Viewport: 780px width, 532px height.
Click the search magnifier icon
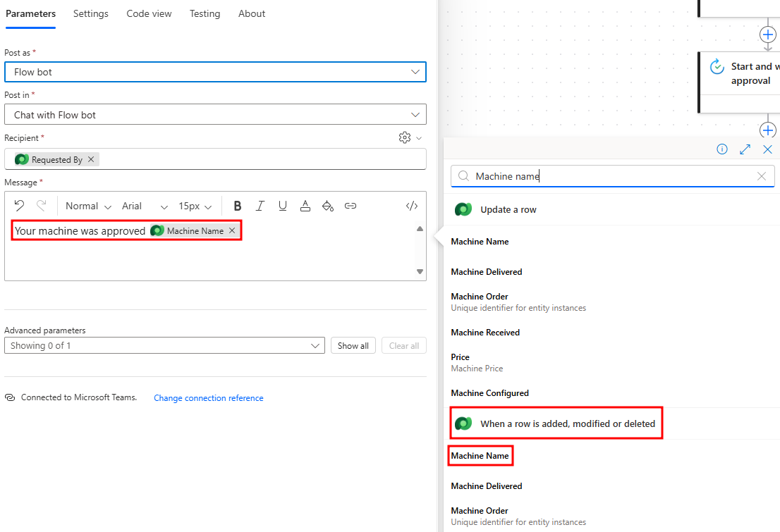click(463, 176)
